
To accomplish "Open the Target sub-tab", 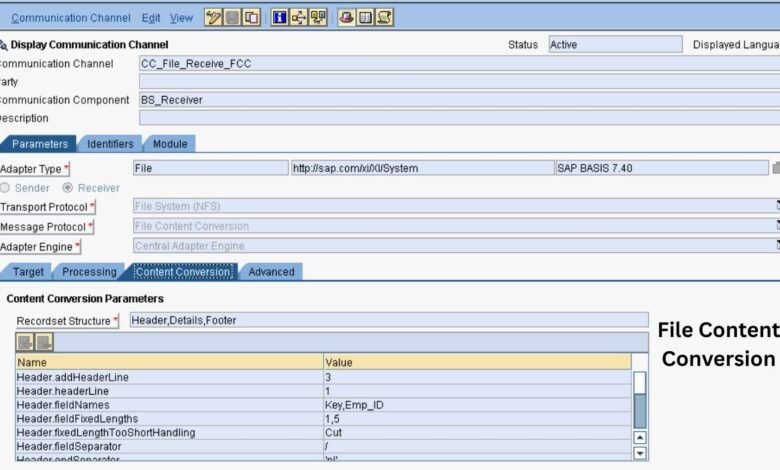I will pyautogui.click(x=28, y=272).
